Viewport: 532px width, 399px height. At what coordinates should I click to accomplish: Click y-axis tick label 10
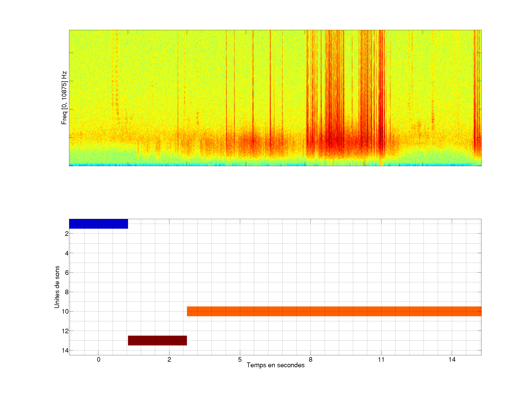point(65,312)
